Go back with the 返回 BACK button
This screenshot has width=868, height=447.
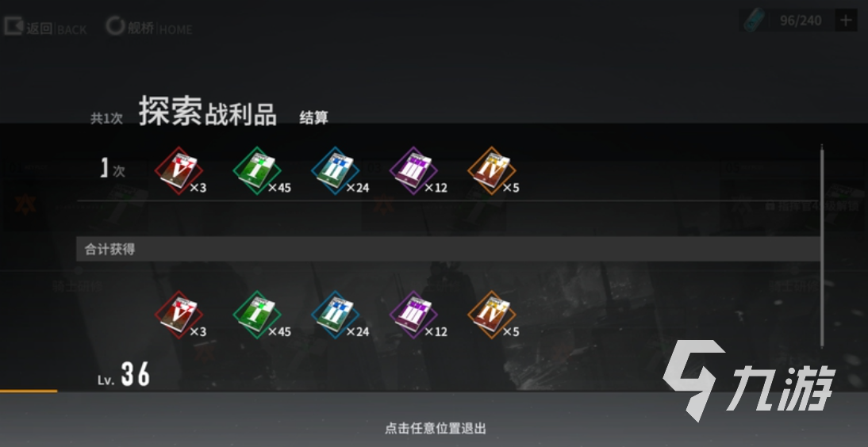pyautogui.click(x=45, y=27)
